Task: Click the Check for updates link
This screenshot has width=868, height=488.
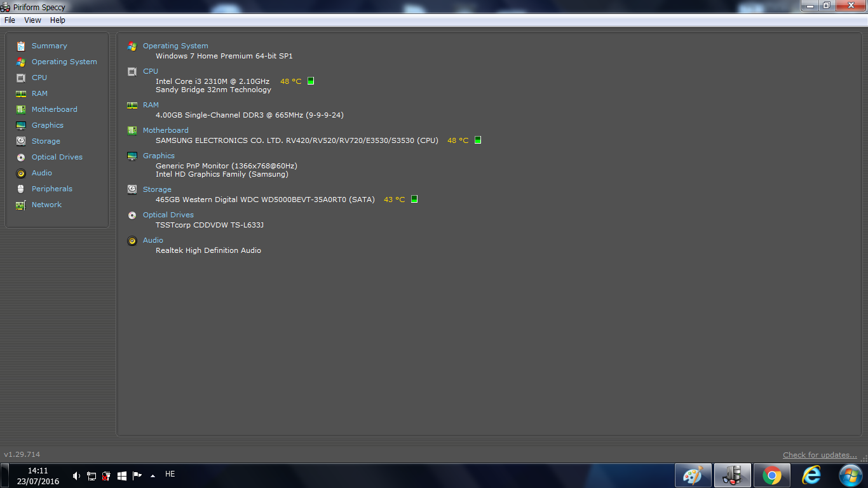Action: (x=820, y=455)
